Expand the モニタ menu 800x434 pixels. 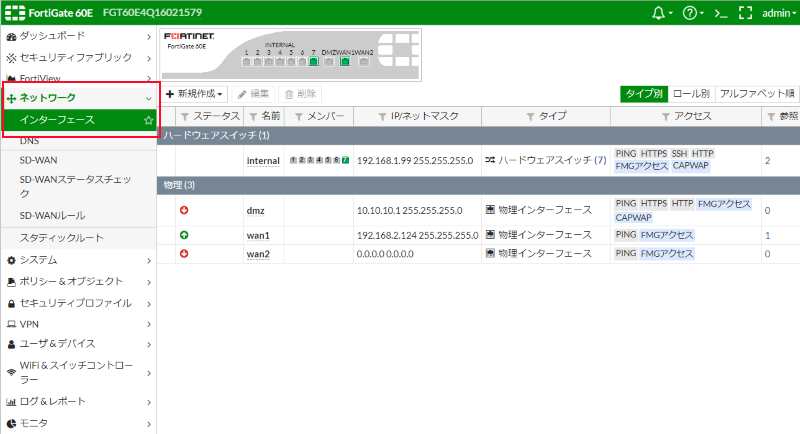click(79, 423)
